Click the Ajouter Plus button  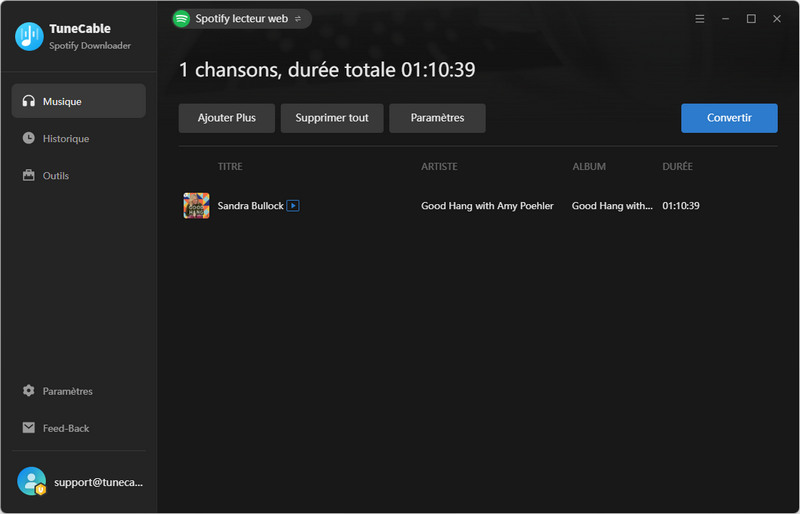227,118
